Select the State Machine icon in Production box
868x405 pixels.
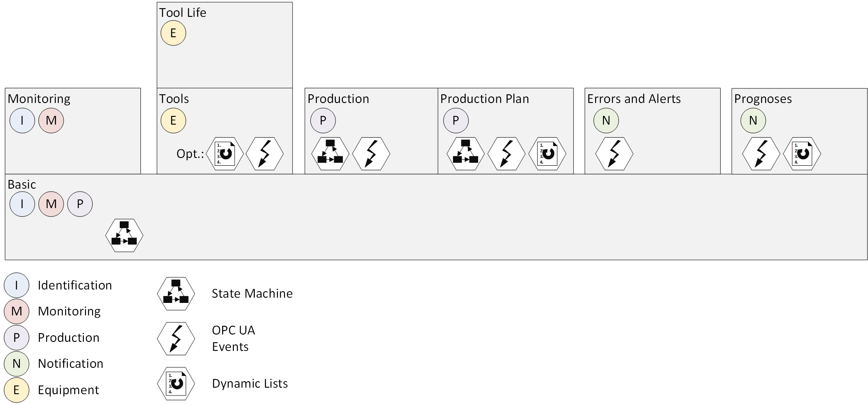coord(330,154)
